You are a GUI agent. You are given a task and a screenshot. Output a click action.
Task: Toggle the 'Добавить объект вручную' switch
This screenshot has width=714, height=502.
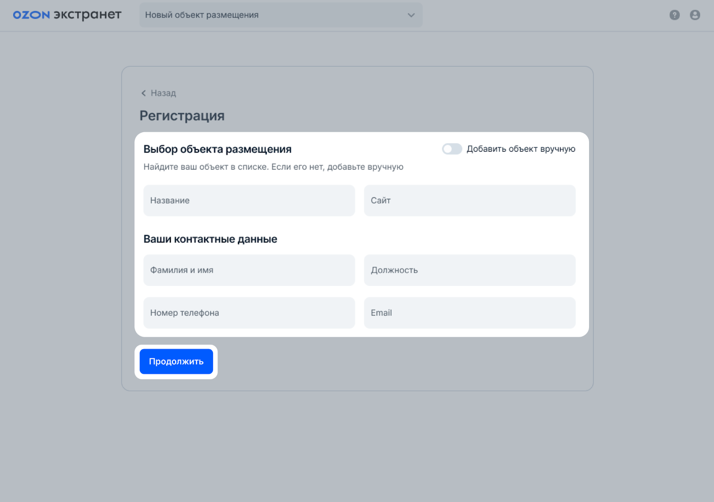452,149
